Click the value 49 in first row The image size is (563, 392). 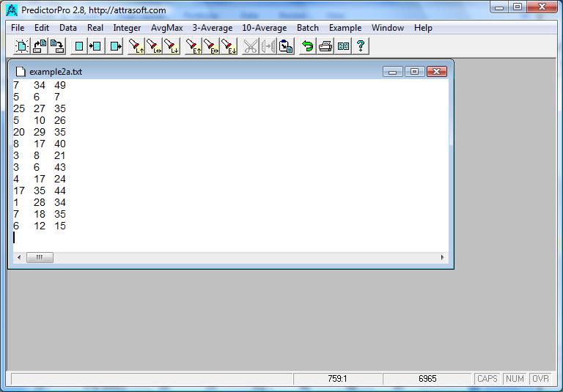(x=60, y=86)
